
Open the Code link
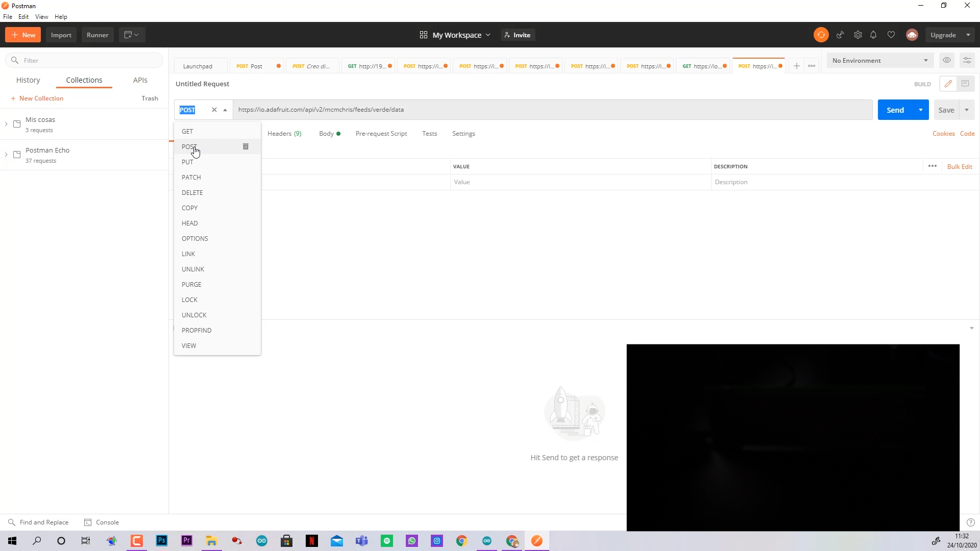967,134
